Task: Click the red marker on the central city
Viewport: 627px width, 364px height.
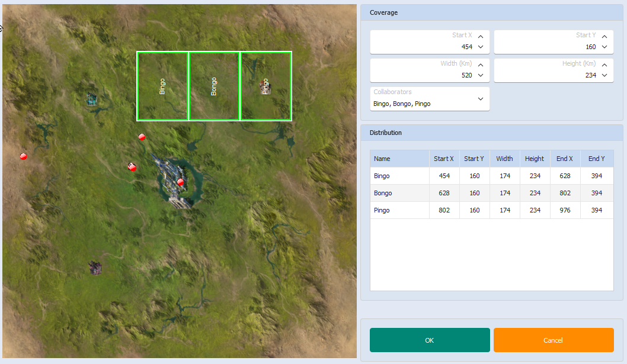Action: click(180, 182)
